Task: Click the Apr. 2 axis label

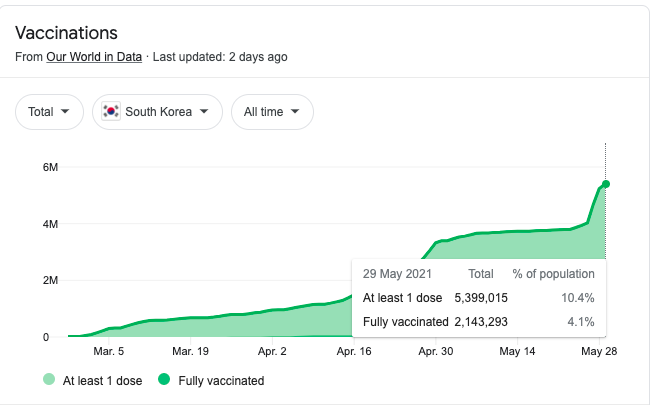Action: click(x=272, y=352)
